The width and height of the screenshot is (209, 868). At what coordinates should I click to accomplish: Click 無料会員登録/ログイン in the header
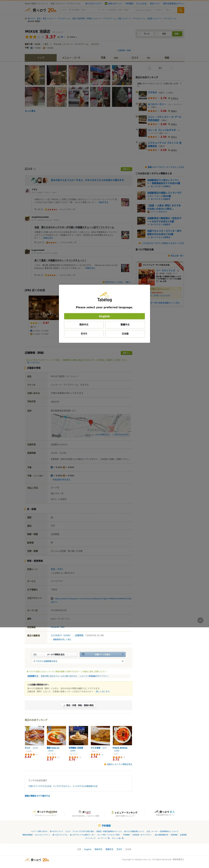point(174,4)
